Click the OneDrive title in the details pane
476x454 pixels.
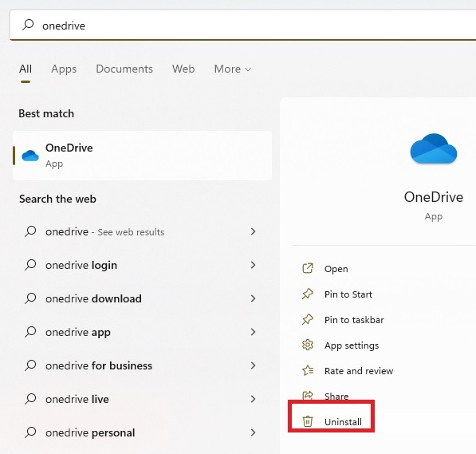click(434, 197)
